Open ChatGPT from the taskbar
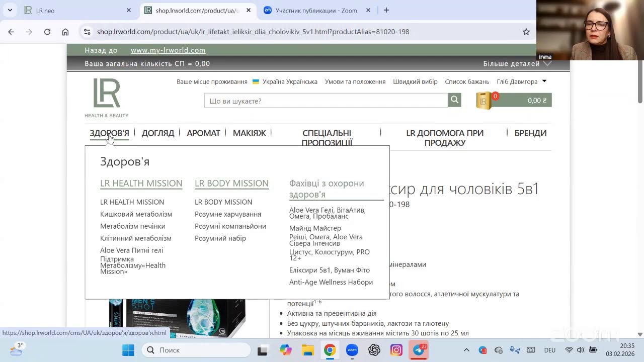The width and height of the screenshot is (644, 362). pos(374,350)
